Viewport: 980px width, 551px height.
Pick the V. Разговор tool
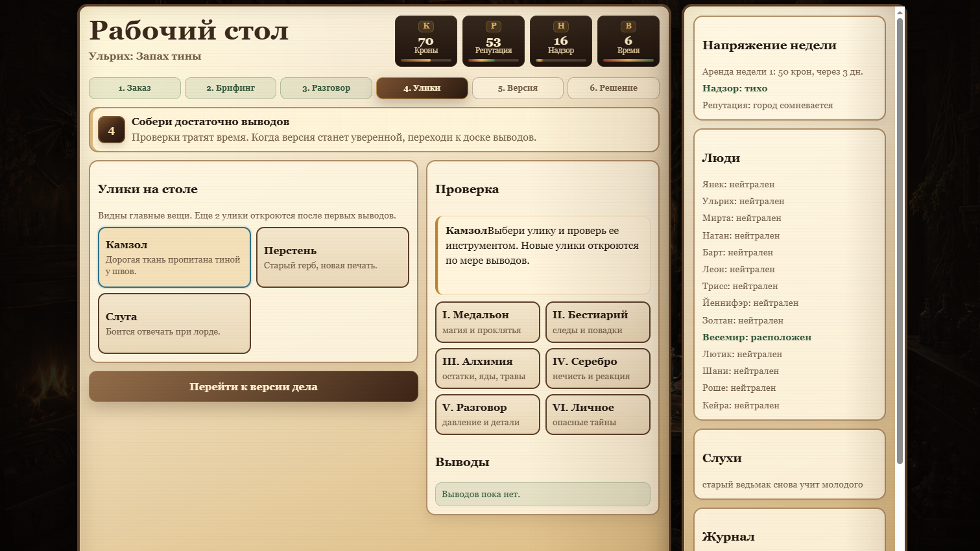[x=488, y=415]
